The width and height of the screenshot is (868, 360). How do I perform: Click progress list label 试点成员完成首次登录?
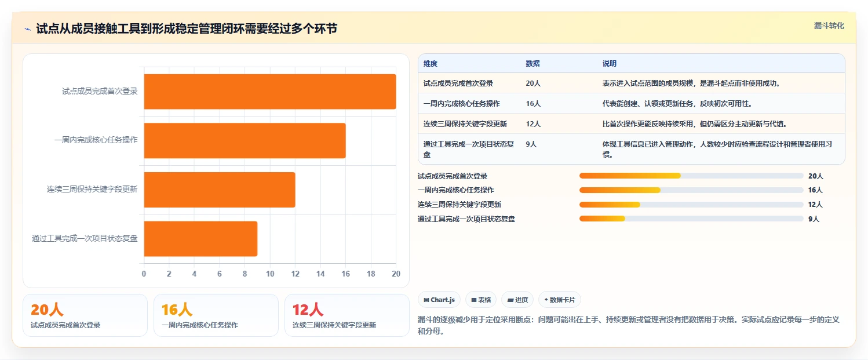tap(453, 176)
